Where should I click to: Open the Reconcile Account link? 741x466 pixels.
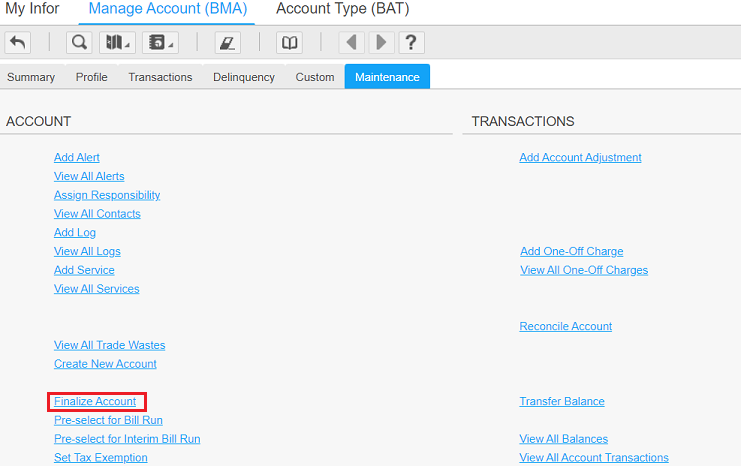[565, 326]
